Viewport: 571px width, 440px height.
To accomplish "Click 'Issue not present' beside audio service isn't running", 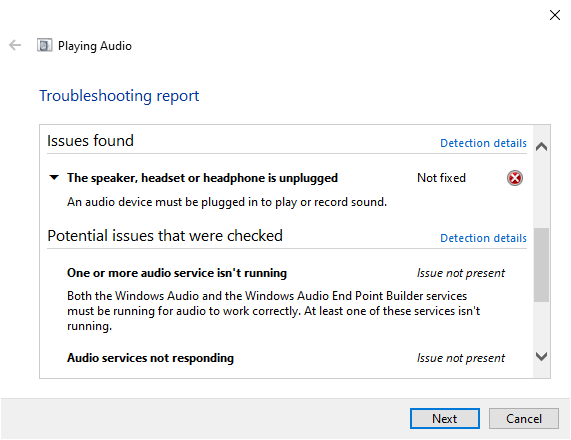I will pos(461,273).
